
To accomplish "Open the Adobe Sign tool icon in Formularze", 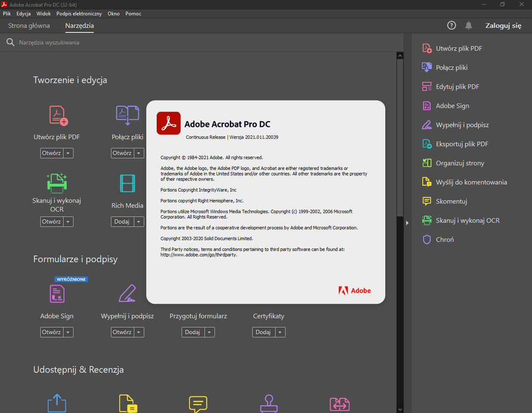I will click(x=57, y=294).
